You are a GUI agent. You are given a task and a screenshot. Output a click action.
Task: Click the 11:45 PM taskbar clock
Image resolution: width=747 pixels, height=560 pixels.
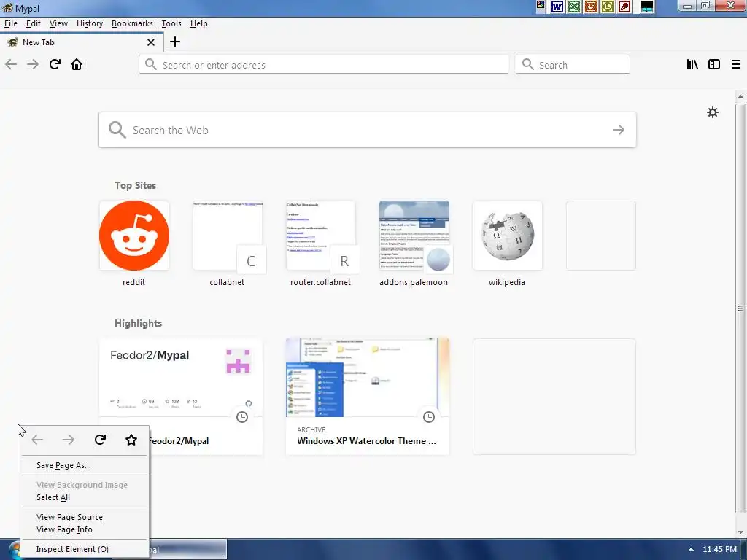pyautogui.click(x=719, y=549)
